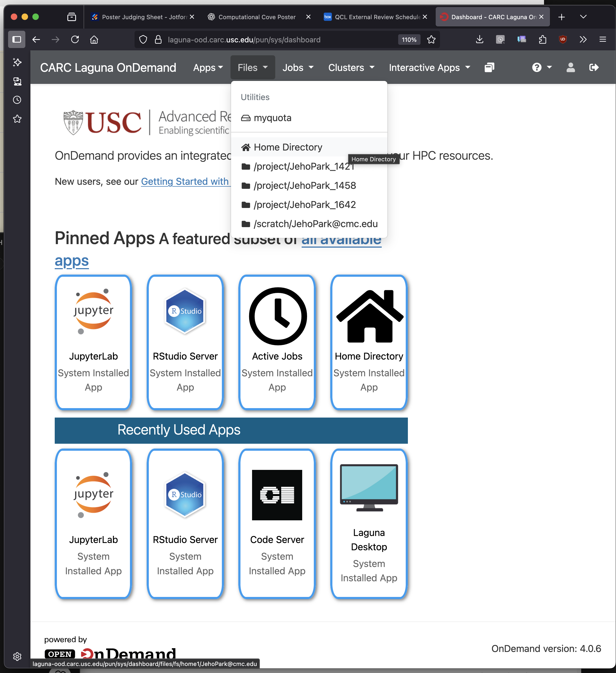Expand the Clusters dropdown menu
The height and width of the screenshot is (673, 616).
[351, 68]
